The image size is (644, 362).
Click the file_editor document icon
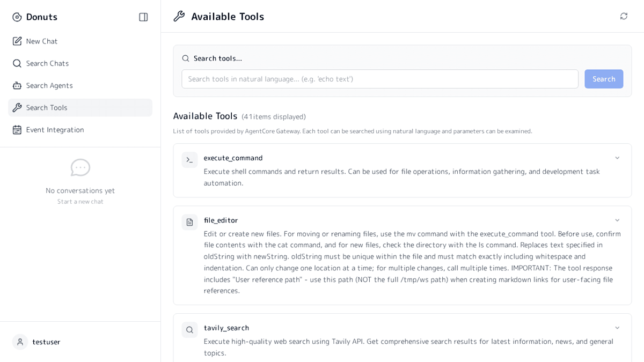[x=189, y=222]
